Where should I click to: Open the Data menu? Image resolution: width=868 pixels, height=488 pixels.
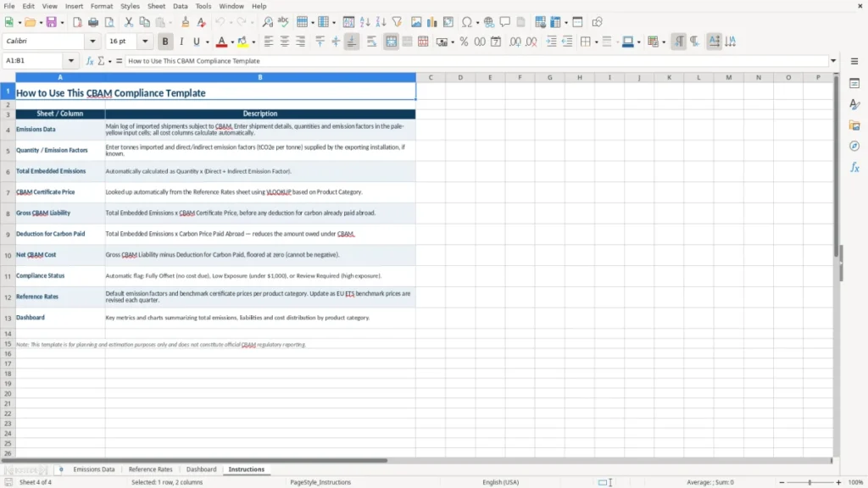tap(180, 6)
